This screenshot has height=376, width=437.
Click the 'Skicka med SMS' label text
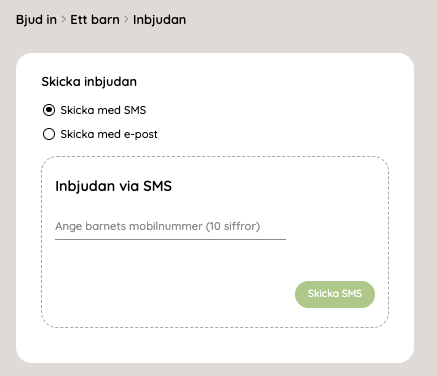[x=103, y=110]
